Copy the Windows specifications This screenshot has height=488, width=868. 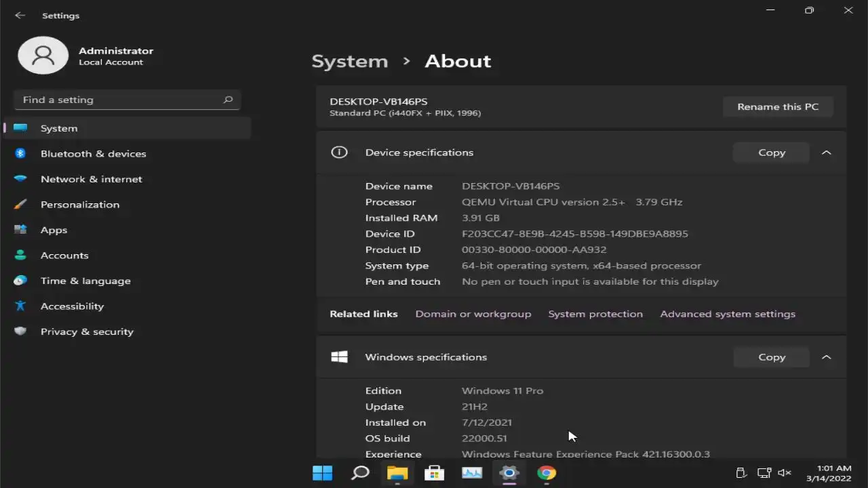(771, 357)
